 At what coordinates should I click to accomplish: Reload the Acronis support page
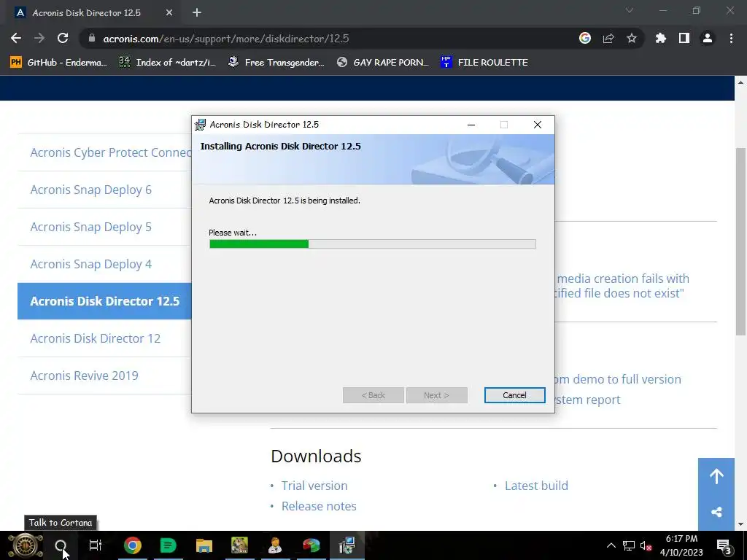click(63, 39)
